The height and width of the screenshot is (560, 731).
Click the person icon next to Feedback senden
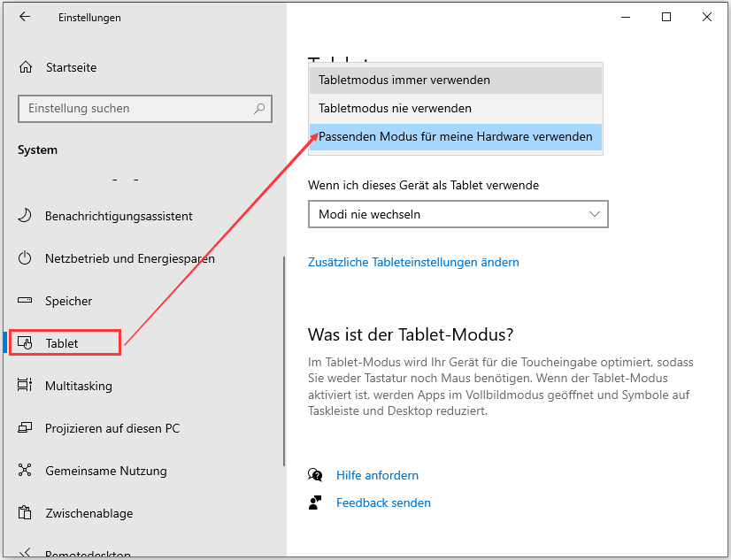pos(316,502)
